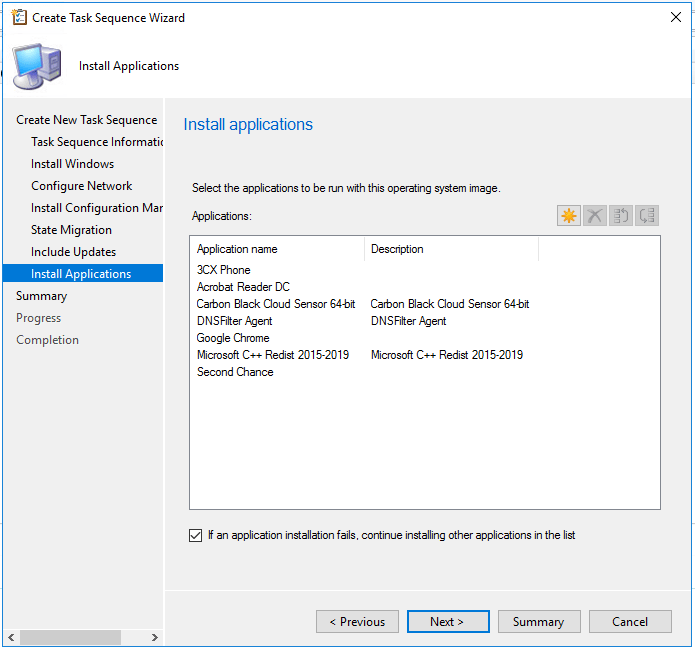The width and height of the screenshot is (695, 649).
Task: Select Carbon Black Cloud Sensor 64-bit application name
Action: [x=276, y=304]
